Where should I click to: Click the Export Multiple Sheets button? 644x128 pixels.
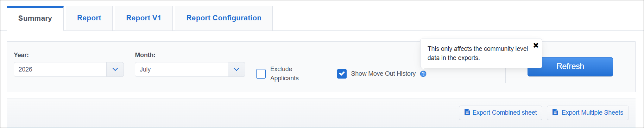pyautogui.click(x=588, y=113)
